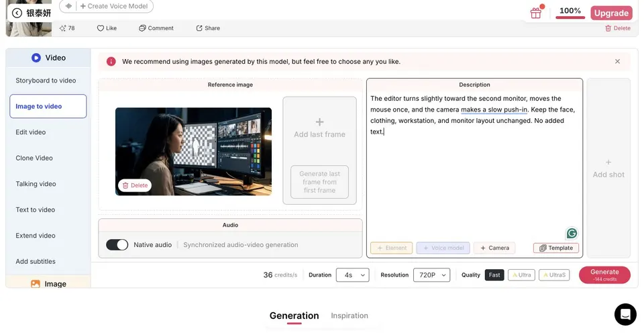Click the sparkle icon showing 78

[x=62, y=28]
